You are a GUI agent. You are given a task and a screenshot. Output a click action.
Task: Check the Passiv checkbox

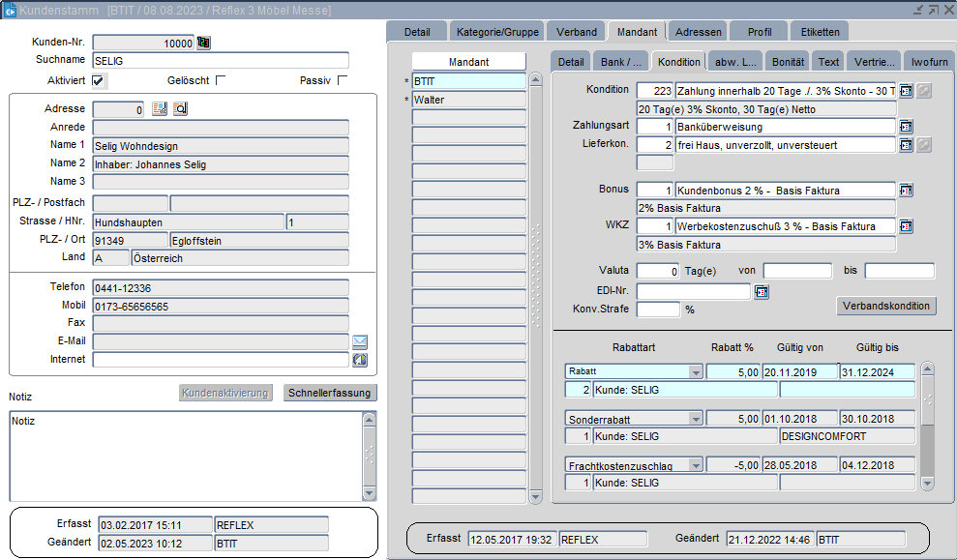click(343, 80)
